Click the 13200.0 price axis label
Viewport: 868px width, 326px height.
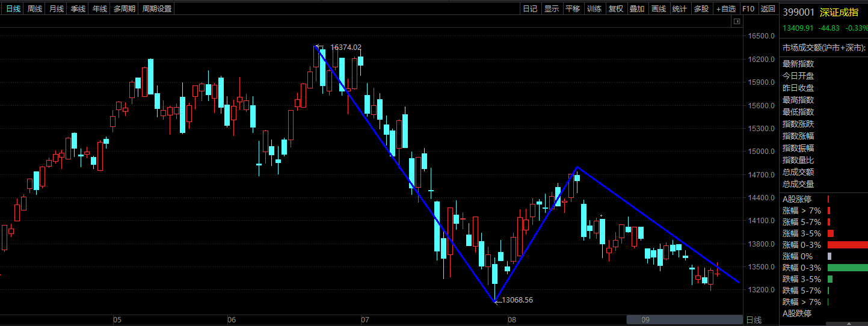(761, 290)
